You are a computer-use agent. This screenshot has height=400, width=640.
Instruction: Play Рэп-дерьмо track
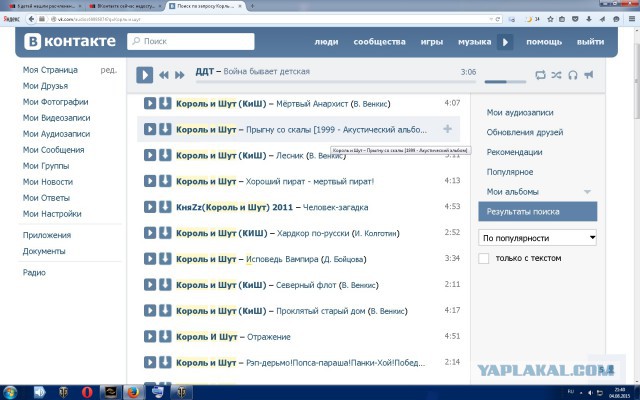pyautogui.click(x=150, y=362)
